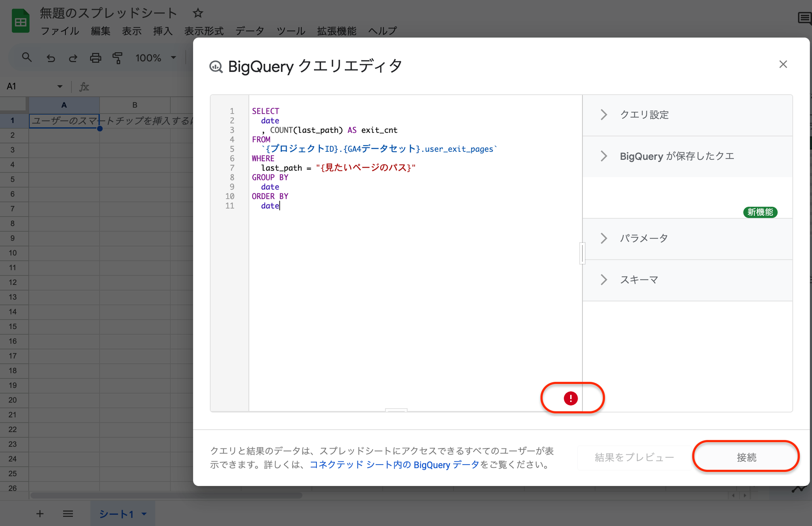
Task: Click the 接続 connect button
Action: (746, 457)
